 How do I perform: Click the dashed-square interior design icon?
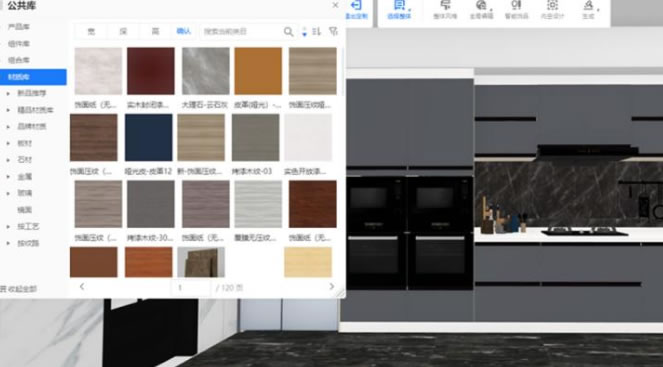coord(552,5)
